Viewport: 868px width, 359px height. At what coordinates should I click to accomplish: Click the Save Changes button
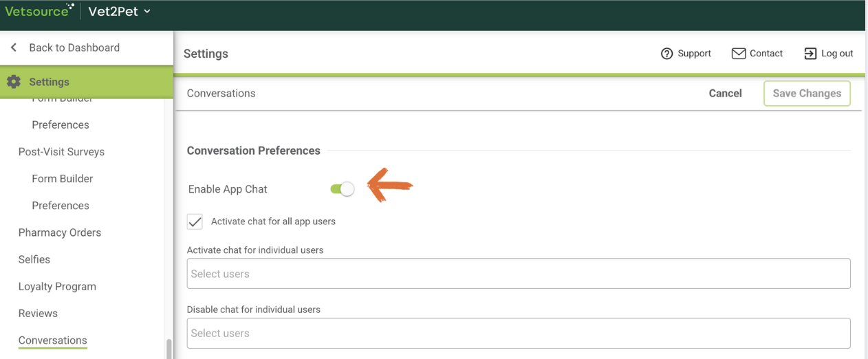(806, 94)
